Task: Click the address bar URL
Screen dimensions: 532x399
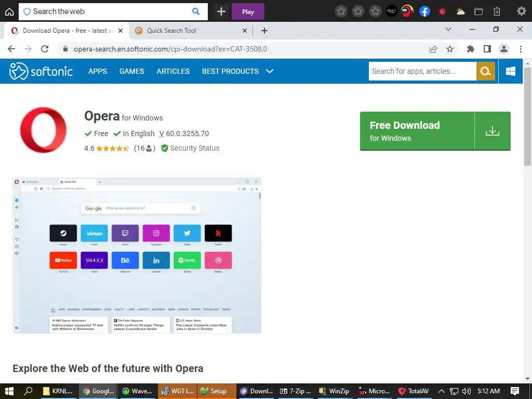Action: pos(170,49)
